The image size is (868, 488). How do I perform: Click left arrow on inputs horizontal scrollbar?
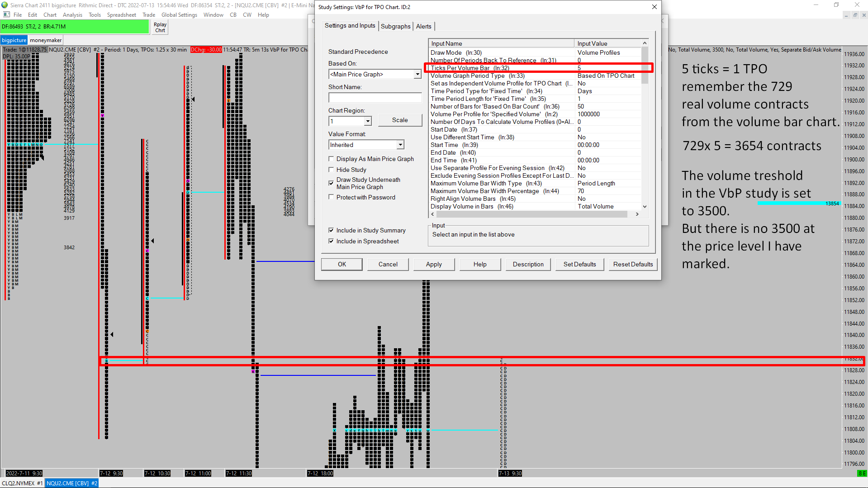(432, 214)
